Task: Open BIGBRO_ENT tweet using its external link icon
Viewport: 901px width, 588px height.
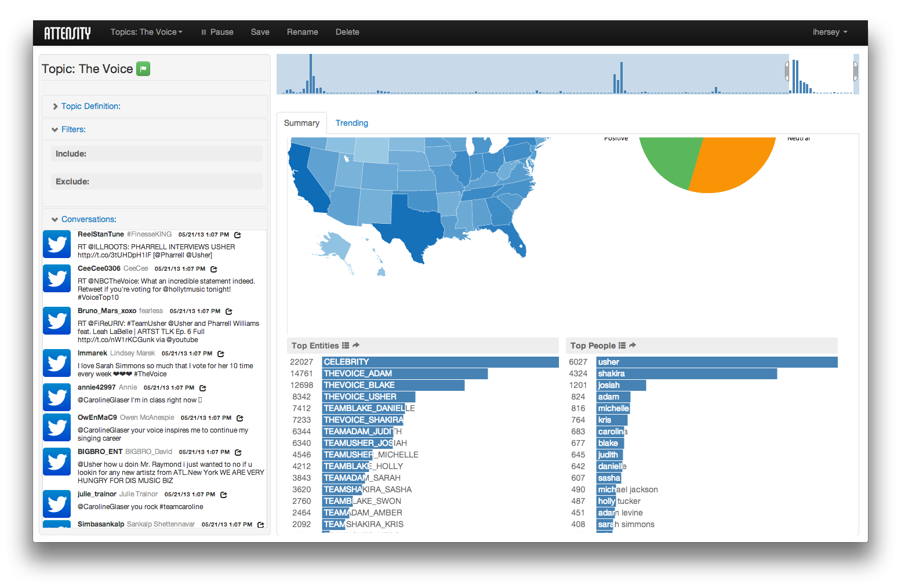Action: coord(238,452)
